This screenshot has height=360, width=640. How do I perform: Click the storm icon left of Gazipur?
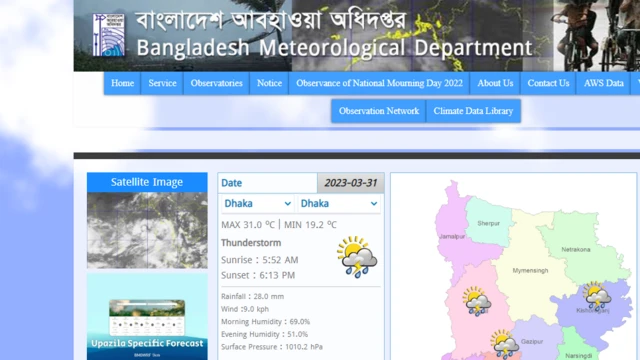(x=504, y=344)
